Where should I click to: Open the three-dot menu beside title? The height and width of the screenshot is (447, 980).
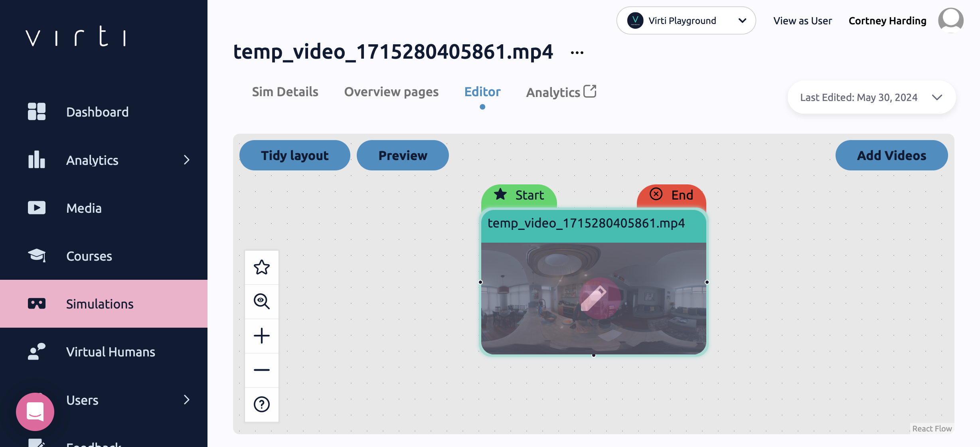click(x=577, y=53)
